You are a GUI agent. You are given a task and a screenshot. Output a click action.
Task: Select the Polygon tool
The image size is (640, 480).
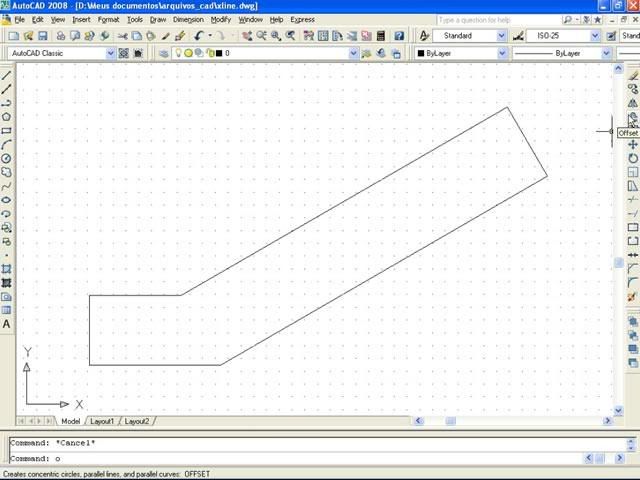point(6,117)
